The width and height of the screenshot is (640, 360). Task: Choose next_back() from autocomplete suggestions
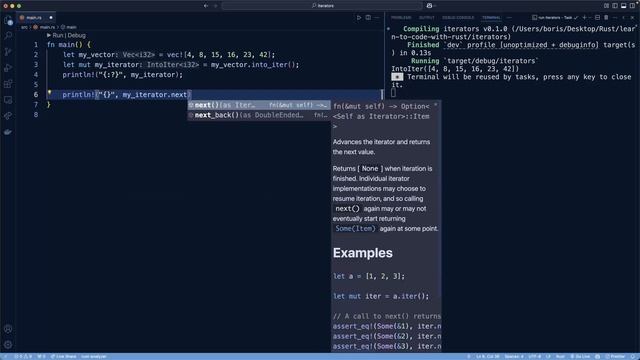pyautogui.click(x=259, y=115)
